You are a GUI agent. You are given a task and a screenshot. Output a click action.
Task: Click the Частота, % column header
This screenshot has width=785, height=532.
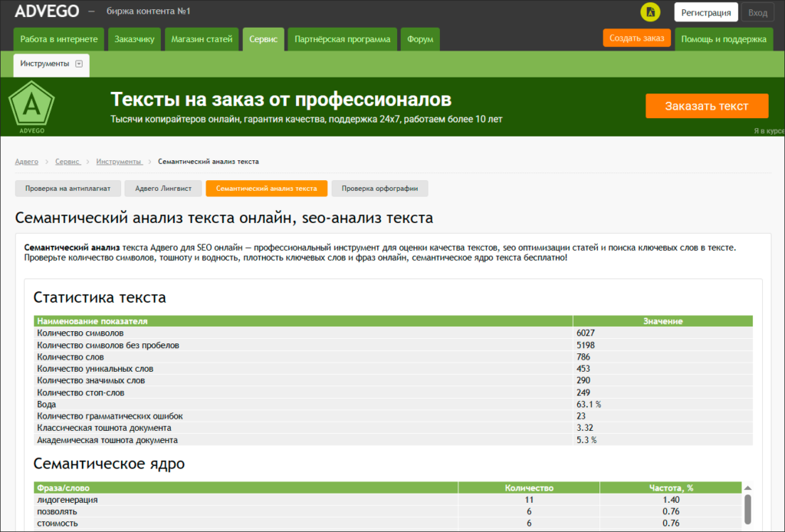pyautogui.click(x=671, y=488)
